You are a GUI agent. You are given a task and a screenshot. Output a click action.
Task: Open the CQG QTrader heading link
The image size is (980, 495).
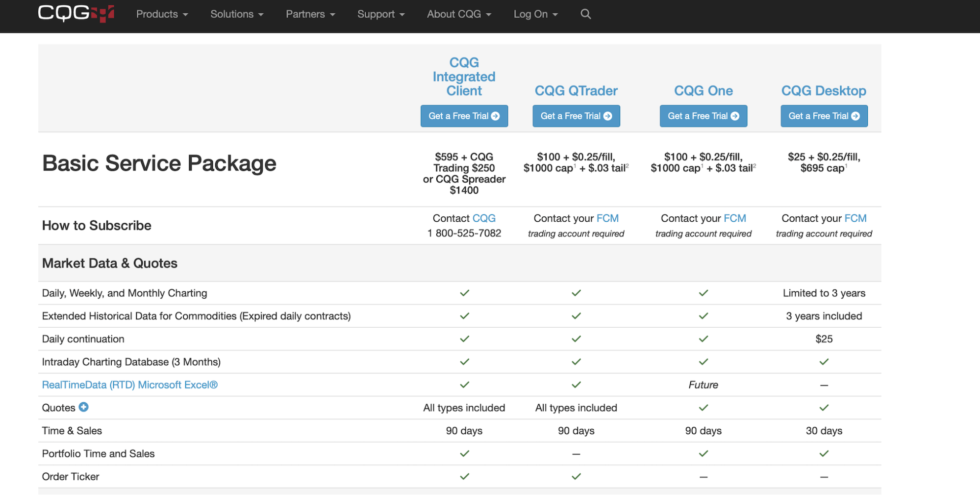576,91
